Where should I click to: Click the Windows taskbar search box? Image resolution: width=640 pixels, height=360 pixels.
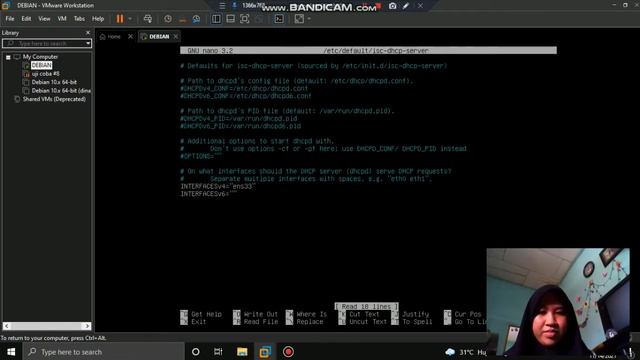104,352
